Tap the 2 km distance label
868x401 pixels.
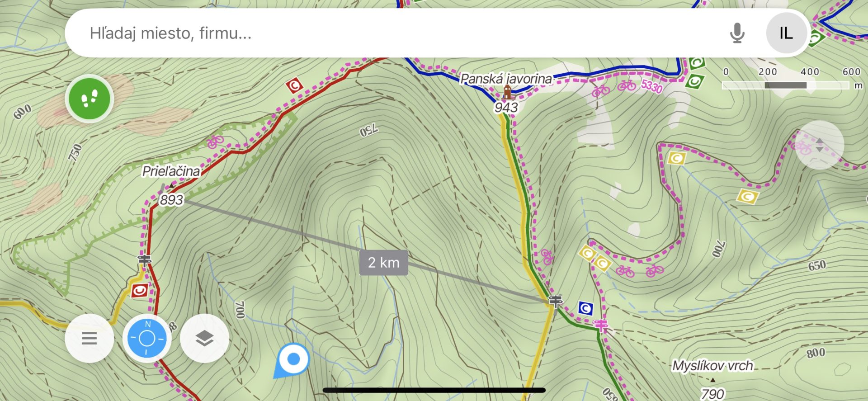click(x=384, y=262)
